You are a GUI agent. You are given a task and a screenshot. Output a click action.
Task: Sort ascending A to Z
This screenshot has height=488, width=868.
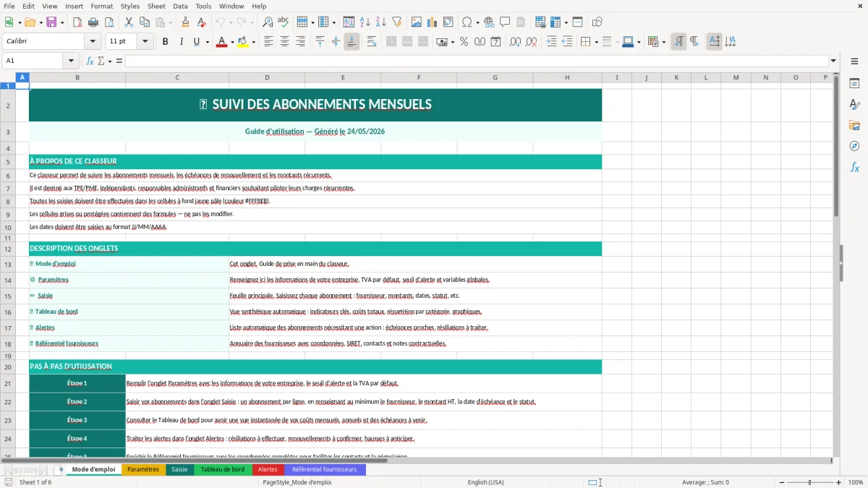365,22
